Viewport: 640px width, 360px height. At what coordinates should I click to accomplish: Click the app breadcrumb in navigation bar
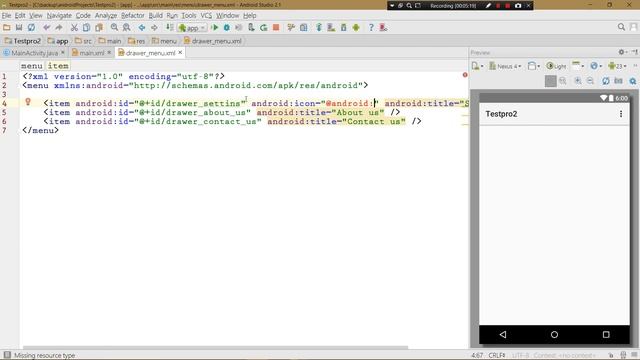tap(58, 41)
